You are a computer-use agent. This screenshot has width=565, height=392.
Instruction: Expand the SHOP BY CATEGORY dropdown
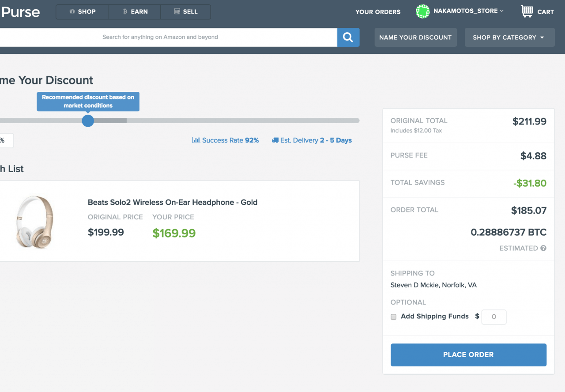[509, 38]
